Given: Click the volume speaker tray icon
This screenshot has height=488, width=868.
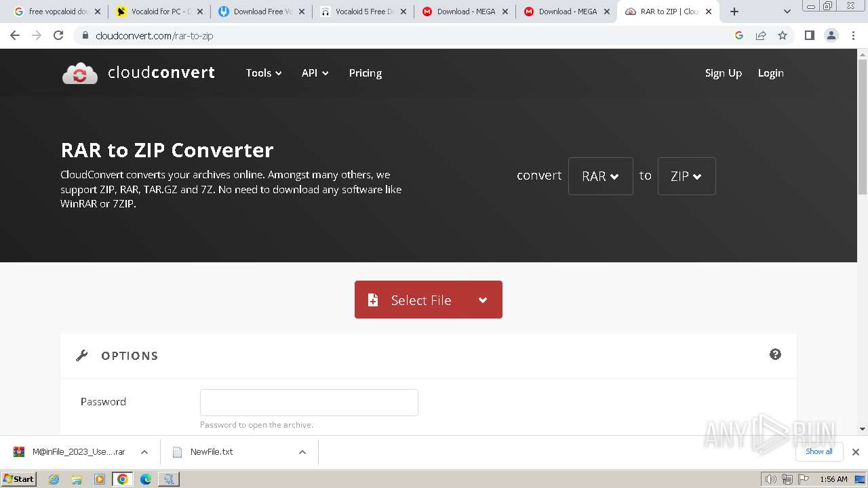Looking at the screenshot, I should point(771,479).
